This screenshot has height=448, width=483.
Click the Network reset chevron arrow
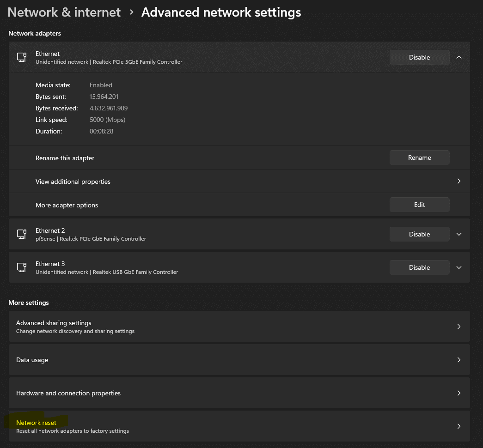tap(459, 426)
